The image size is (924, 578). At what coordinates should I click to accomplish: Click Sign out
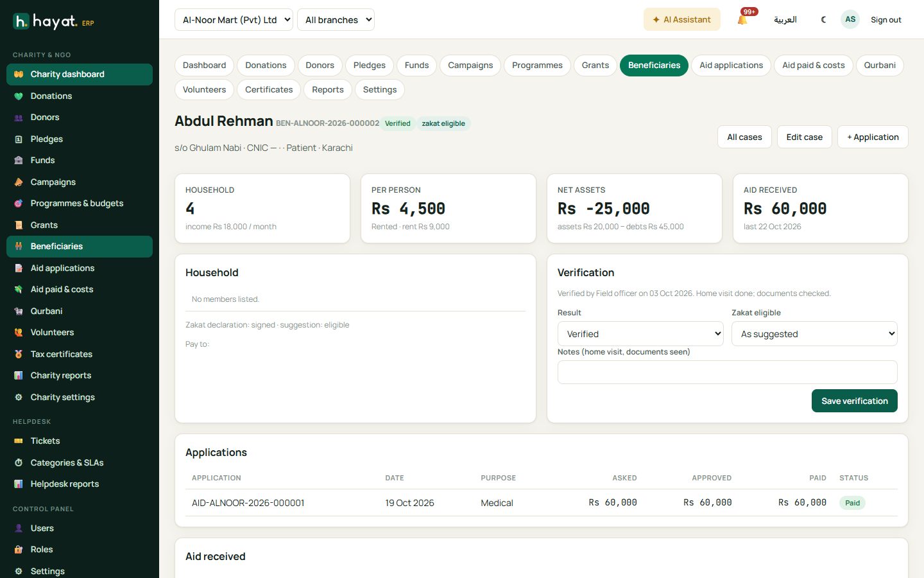[886, 20]
